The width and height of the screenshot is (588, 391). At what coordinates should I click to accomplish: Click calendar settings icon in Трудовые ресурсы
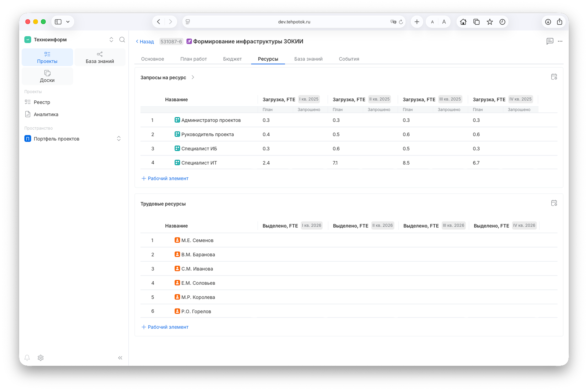click(x=554, y=203)
